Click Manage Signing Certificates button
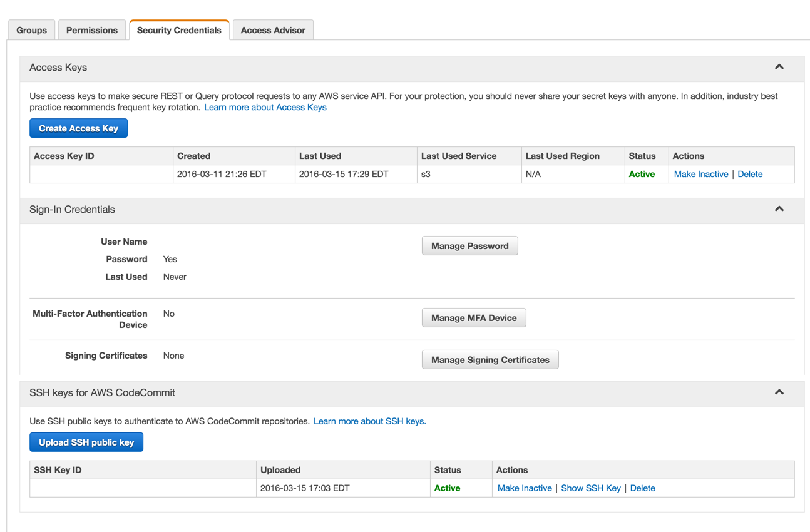 (490, 360)
